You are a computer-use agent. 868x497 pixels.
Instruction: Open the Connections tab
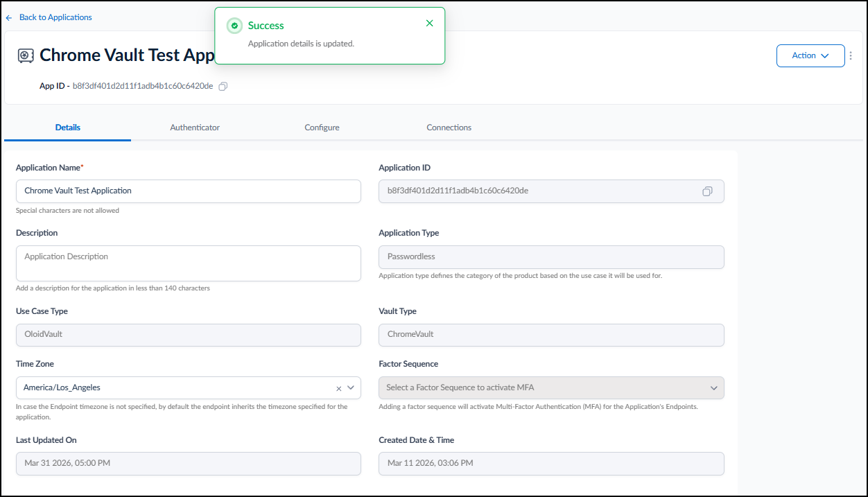tap(449, 128)
